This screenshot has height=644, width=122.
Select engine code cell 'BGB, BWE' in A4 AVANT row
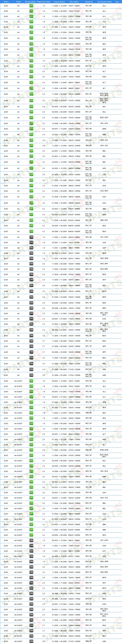pos(104,450)
